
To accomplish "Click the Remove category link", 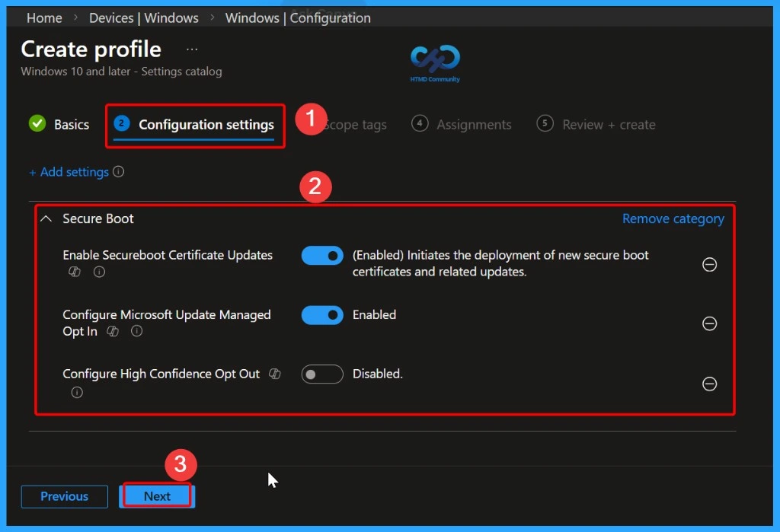I will [673, 218].
